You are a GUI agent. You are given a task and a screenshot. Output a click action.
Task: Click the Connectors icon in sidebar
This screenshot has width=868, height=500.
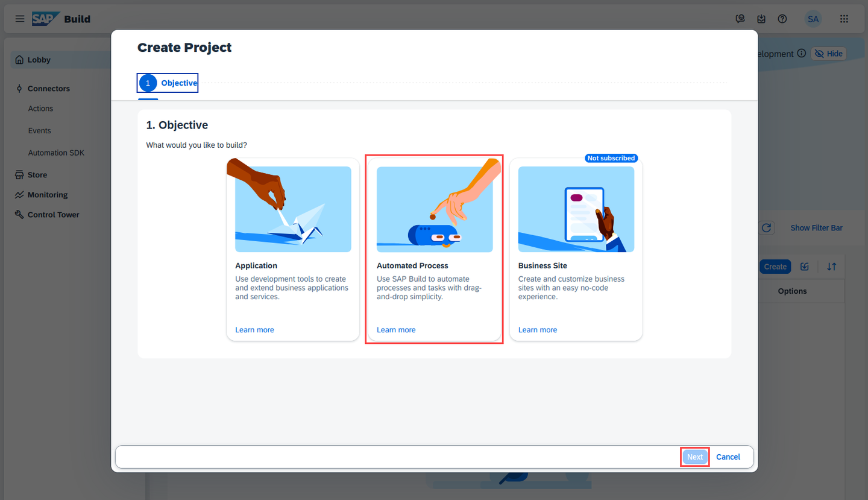(x=19, y=88)
